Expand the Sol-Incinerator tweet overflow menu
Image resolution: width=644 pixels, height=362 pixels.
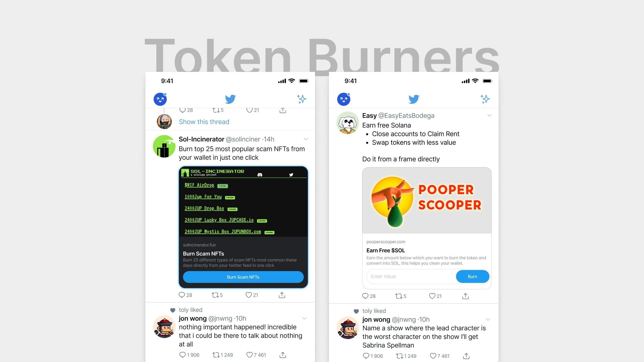306,139
